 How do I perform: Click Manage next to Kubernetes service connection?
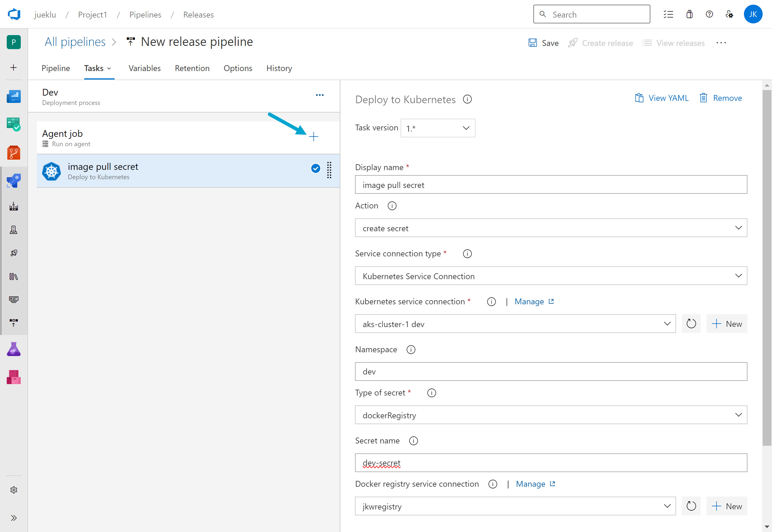530,301
